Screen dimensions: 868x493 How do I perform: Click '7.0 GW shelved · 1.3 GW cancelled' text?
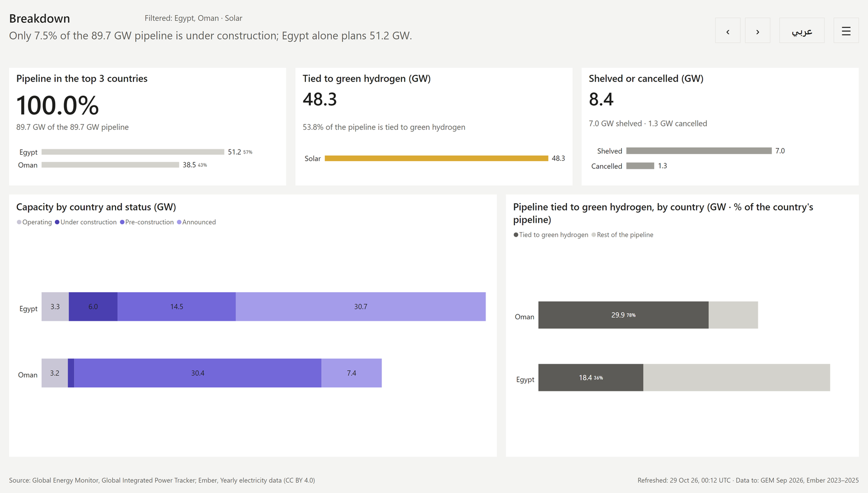point(648,123)
